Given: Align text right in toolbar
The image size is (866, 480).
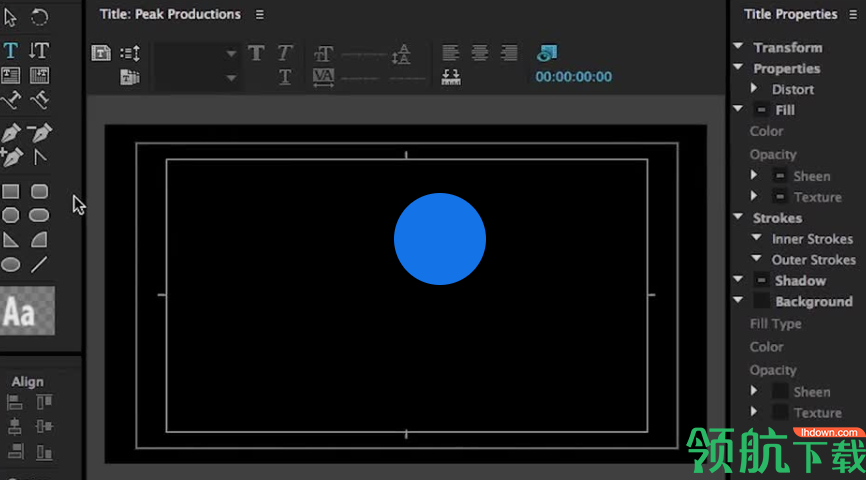Looking at the screenshot, I should click(509, 53).
